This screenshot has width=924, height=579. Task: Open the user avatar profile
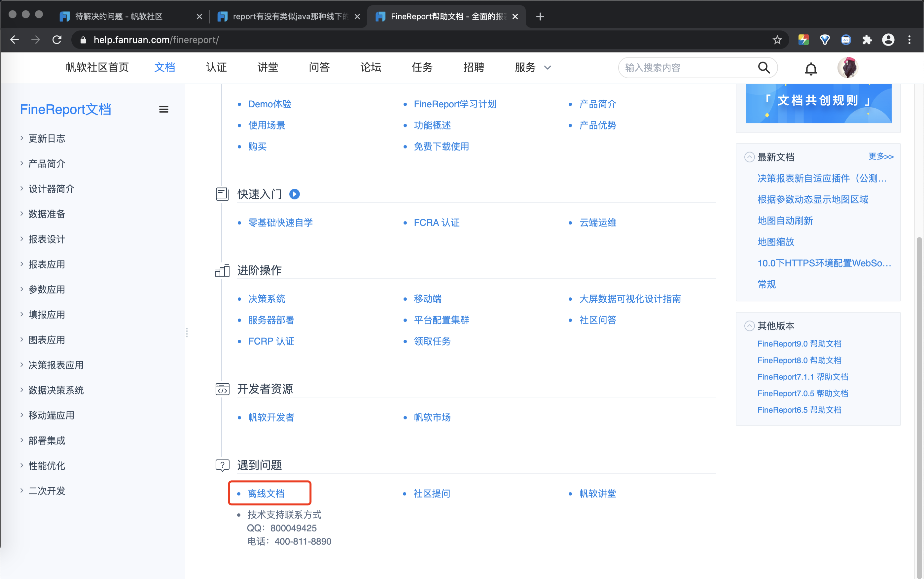(x=847, y=68)
